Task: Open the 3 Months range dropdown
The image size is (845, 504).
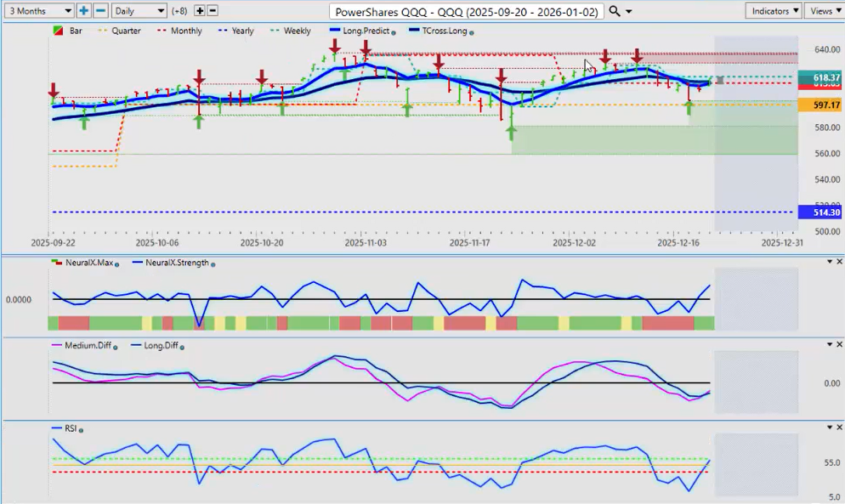Action: 38,11
